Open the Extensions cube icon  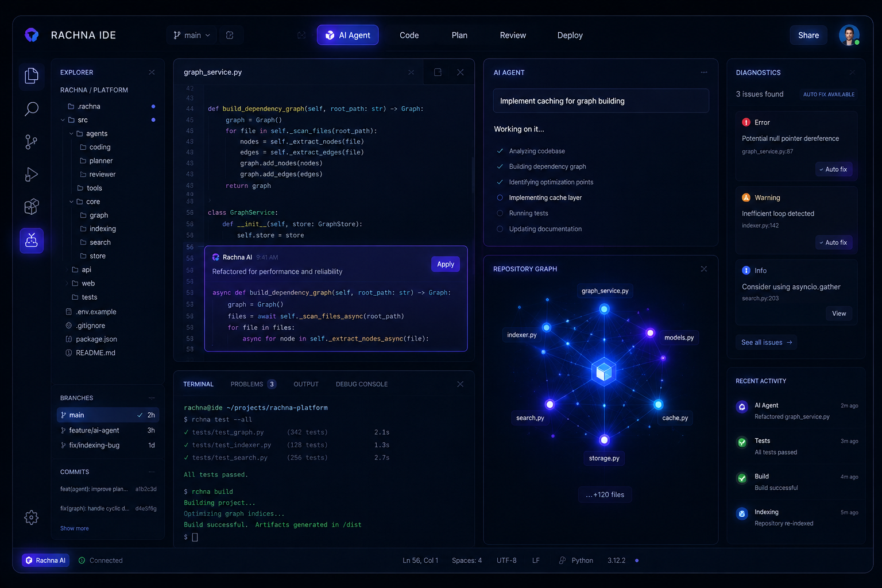point(32,207)
